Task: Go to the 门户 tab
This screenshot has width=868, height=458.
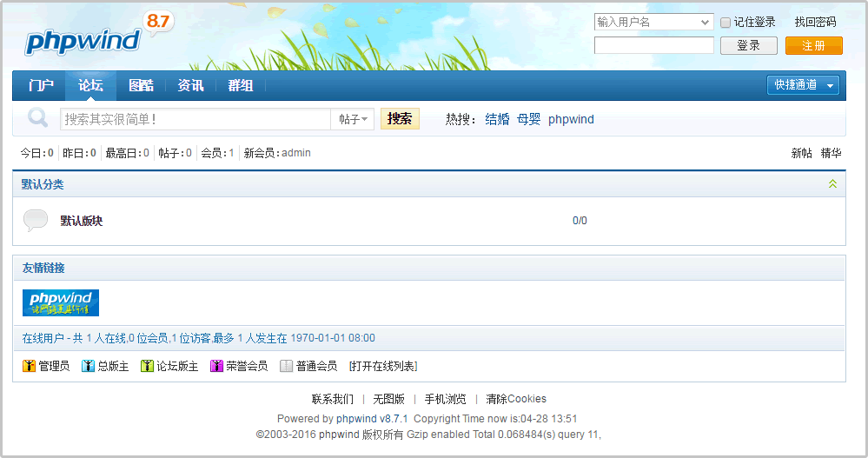Action: (41, 85)
